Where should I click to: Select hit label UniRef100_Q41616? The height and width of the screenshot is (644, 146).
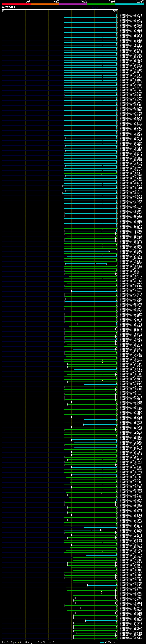coord(131,30)
